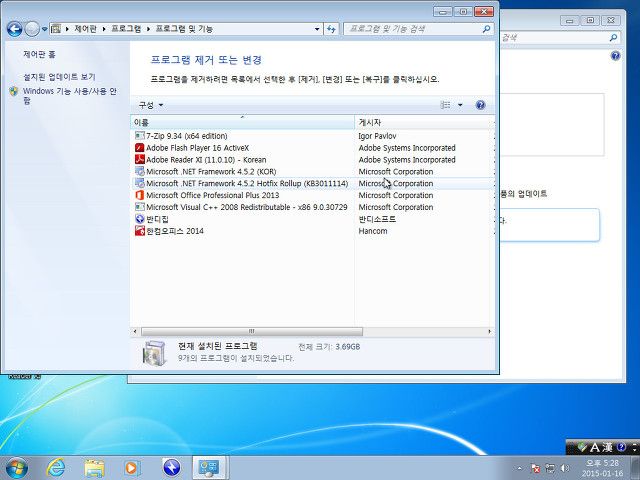Click the Hotfix Rollup KB3011114 icon

(x=140, y=183)
